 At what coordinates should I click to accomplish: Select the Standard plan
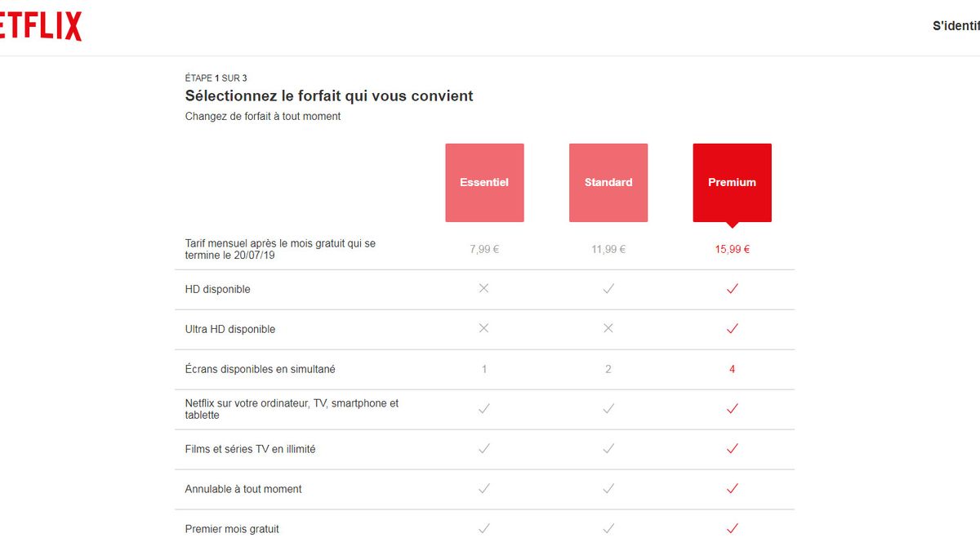click(608, 182)
